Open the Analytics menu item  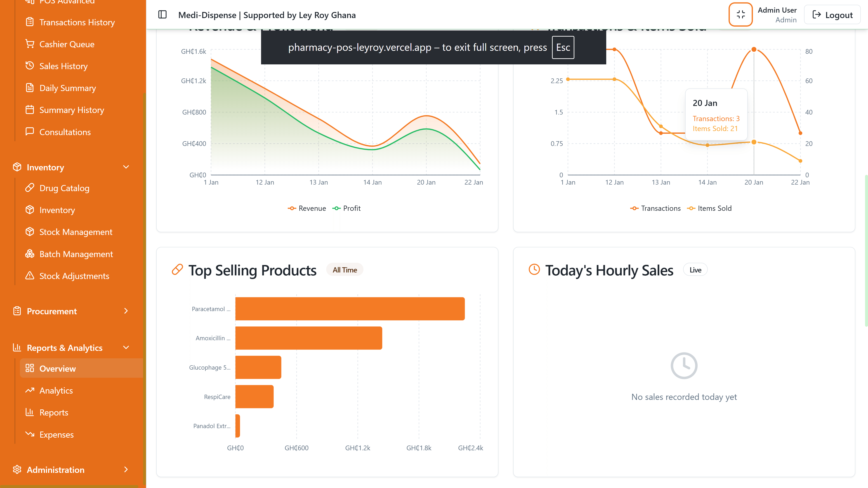[56, 391]
